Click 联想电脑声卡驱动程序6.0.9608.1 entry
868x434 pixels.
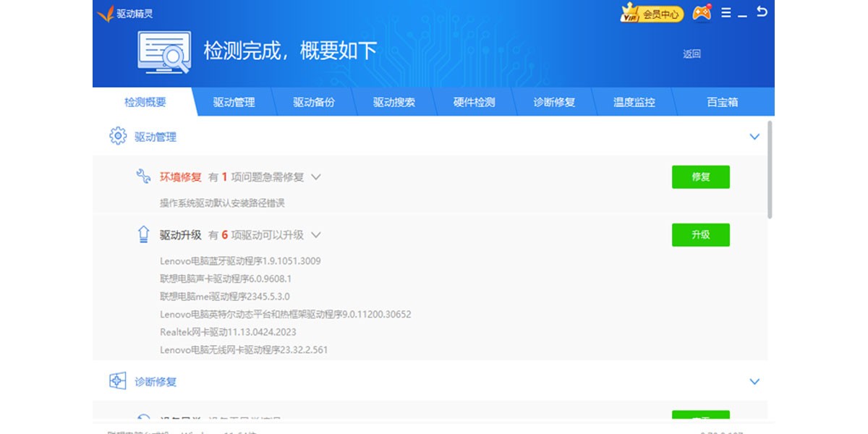click(x=226, y=278)
